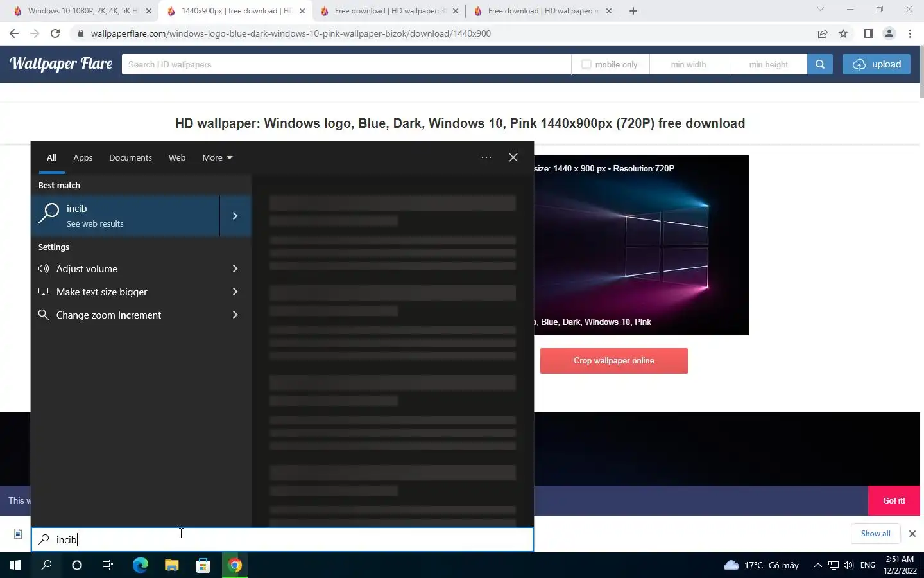Select the Web search filter tab

click(177, 158)
